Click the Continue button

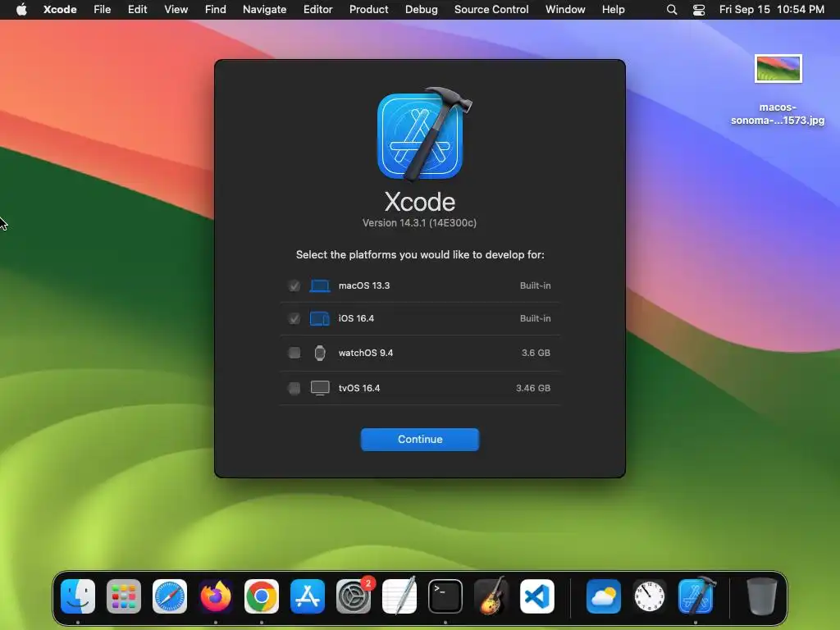coord(420,440)
